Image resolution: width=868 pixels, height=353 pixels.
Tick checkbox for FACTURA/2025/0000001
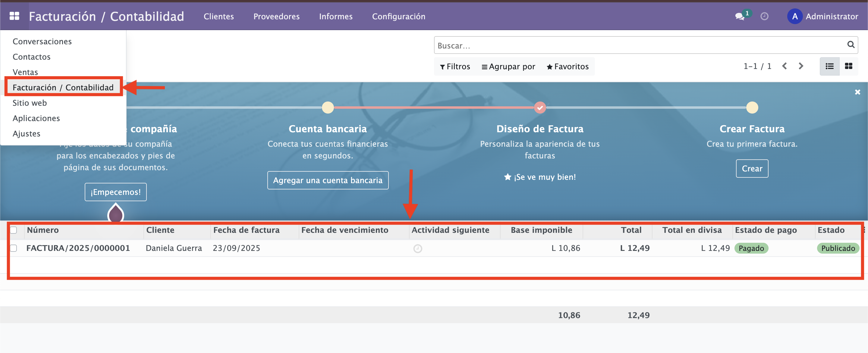(x=14, y=248)
